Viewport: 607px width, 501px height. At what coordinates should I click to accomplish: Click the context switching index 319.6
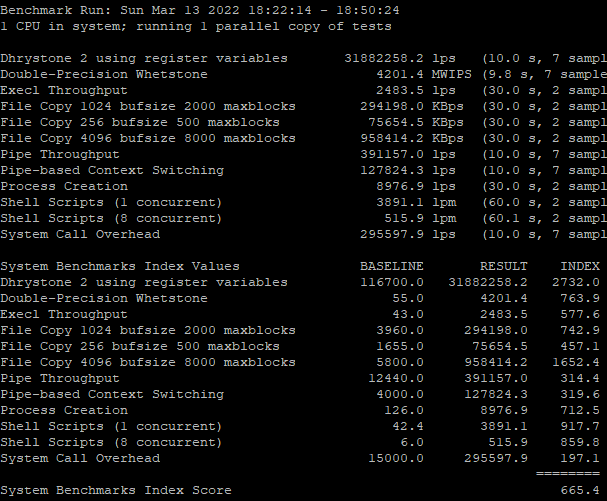pos(580,395)
